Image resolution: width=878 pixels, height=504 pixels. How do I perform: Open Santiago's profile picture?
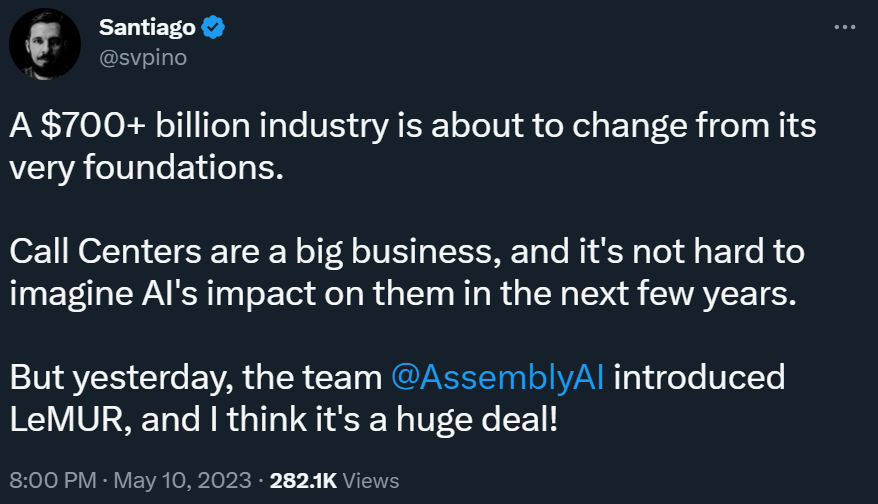point(45,44)
